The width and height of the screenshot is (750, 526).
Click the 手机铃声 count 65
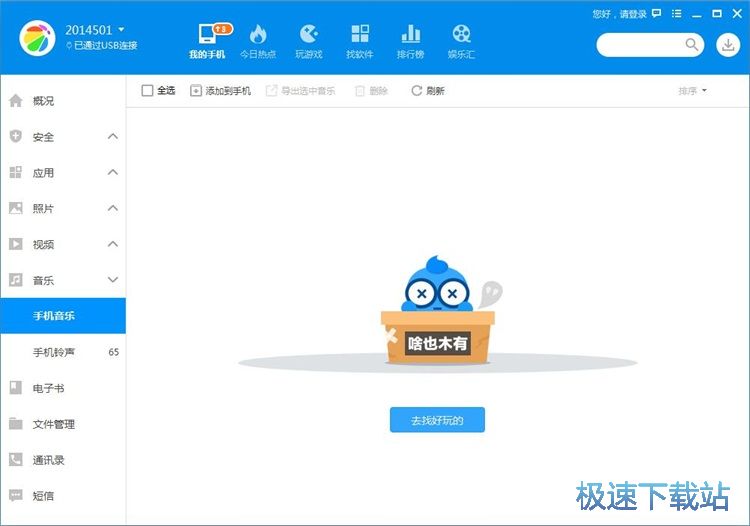[x=113, y=352]
